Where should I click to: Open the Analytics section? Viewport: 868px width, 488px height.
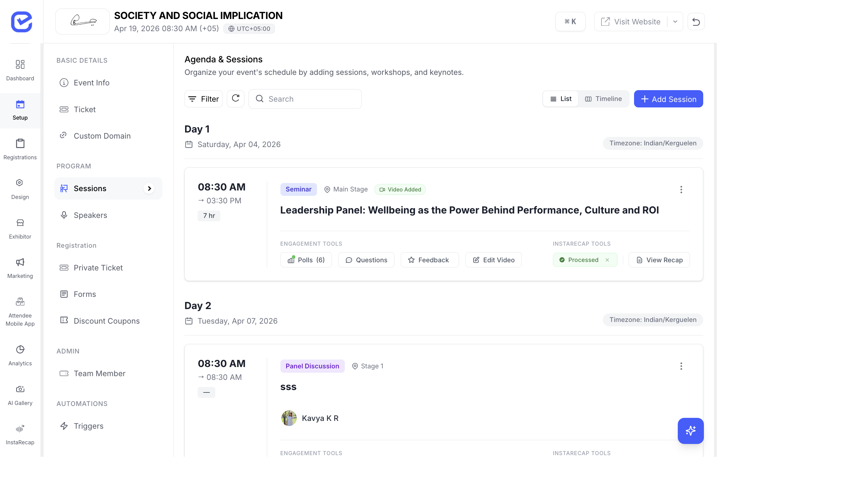tap(20, 355)
